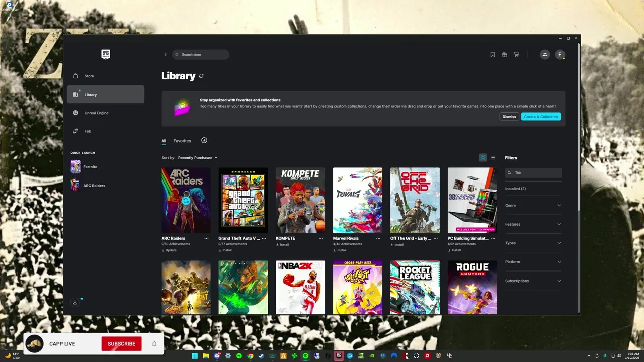Open Marvel Rivals thumbnail
This screenshot has width=644, height=362.
point(358,200)
